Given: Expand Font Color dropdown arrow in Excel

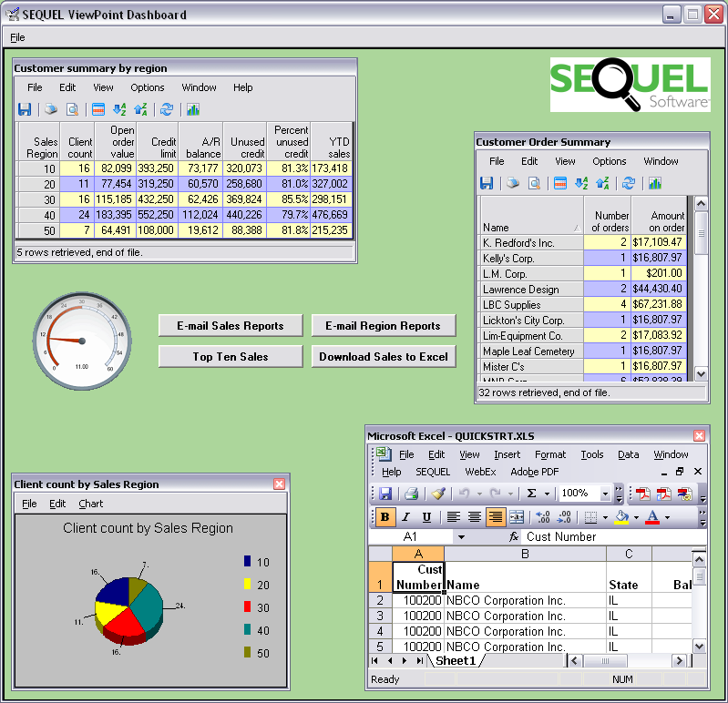Looking at the screenshot, I should click(667, 517).
